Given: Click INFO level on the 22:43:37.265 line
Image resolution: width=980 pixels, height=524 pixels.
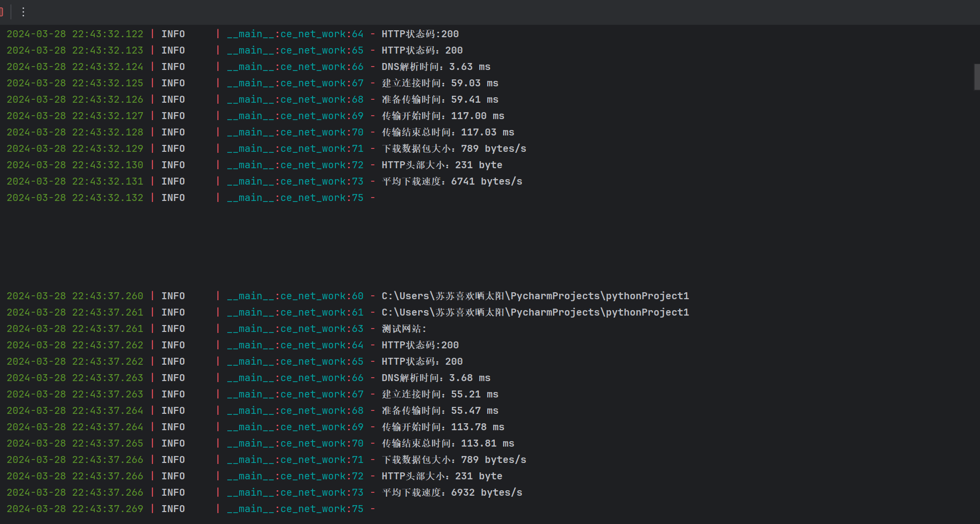Looking at the screenshot, I should click(x=173, y=444).
